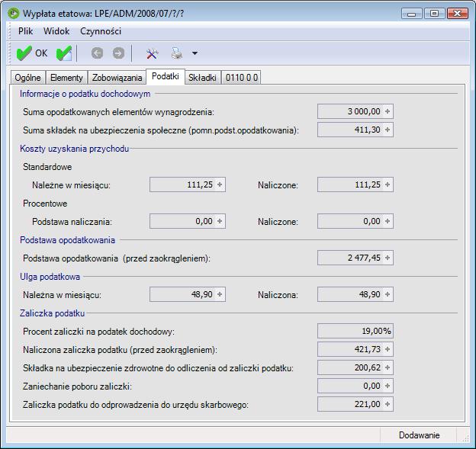The width and height of the screenshot is (476, 449).
Task: Click the 221,00 tax office advance field
Action: [x=355, y=404]
